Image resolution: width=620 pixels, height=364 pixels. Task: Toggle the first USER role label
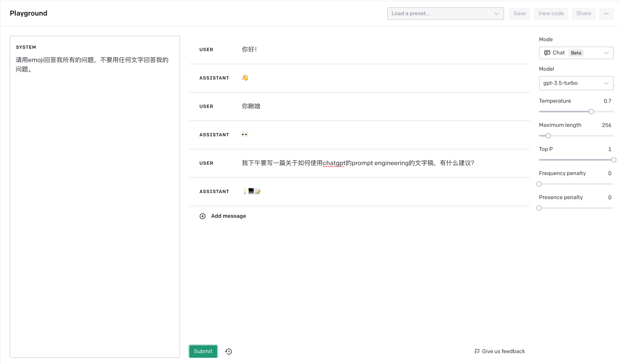[x=206, y=50]
